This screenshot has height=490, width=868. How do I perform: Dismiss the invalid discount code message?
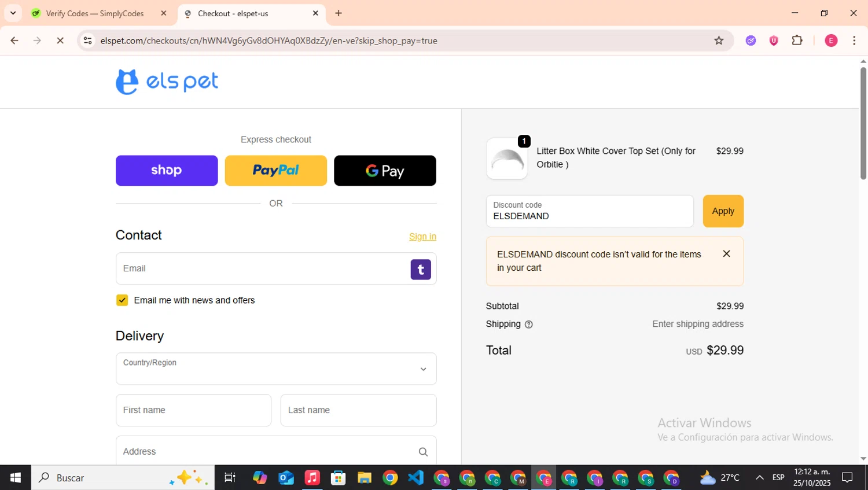pyautogui.click(x=727, y=254)
